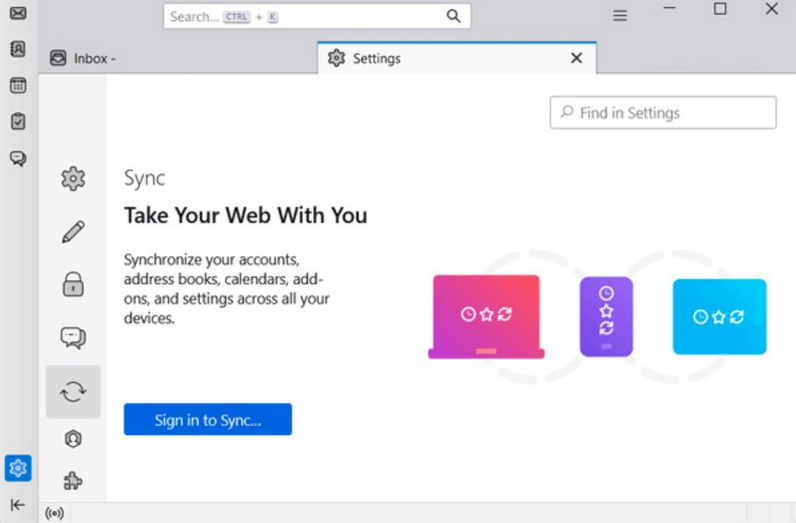Focus the Find in Settings field
Screen dimensions: 796x523
663,113
